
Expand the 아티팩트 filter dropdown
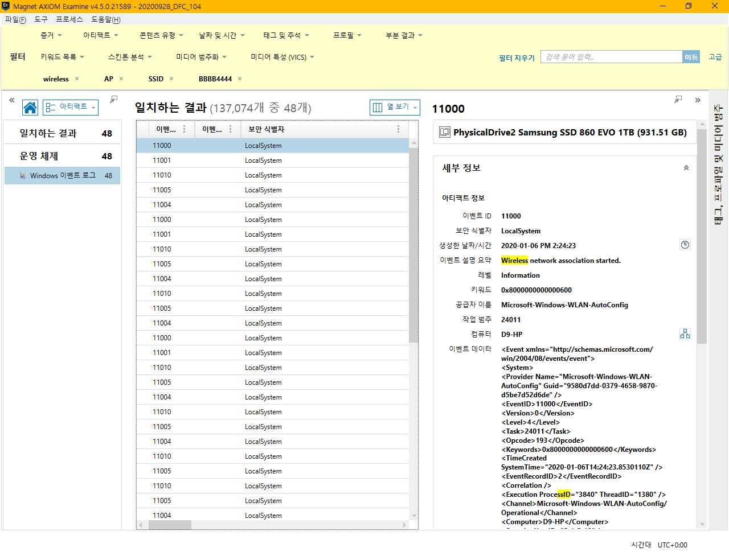[x=101, y=35]
